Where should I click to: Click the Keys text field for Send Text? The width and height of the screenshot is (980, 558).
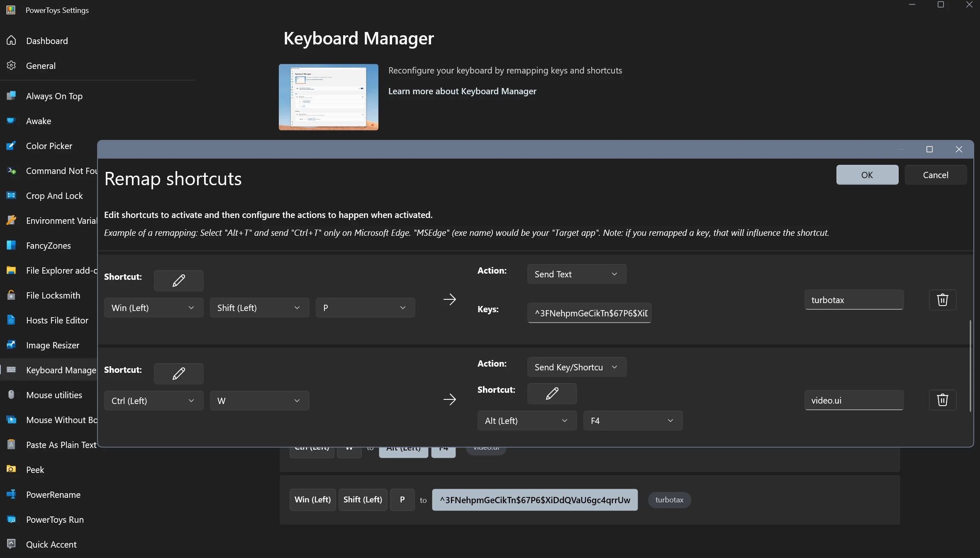(x=589, y=313)
